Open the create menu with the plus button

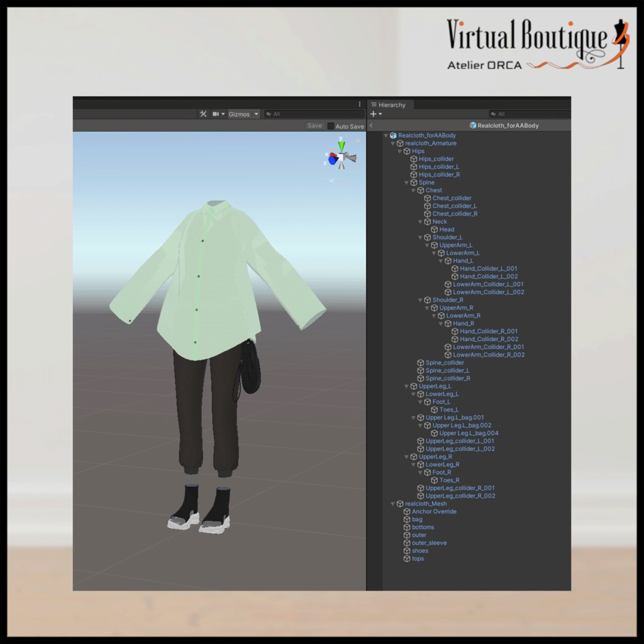[374, 114]
